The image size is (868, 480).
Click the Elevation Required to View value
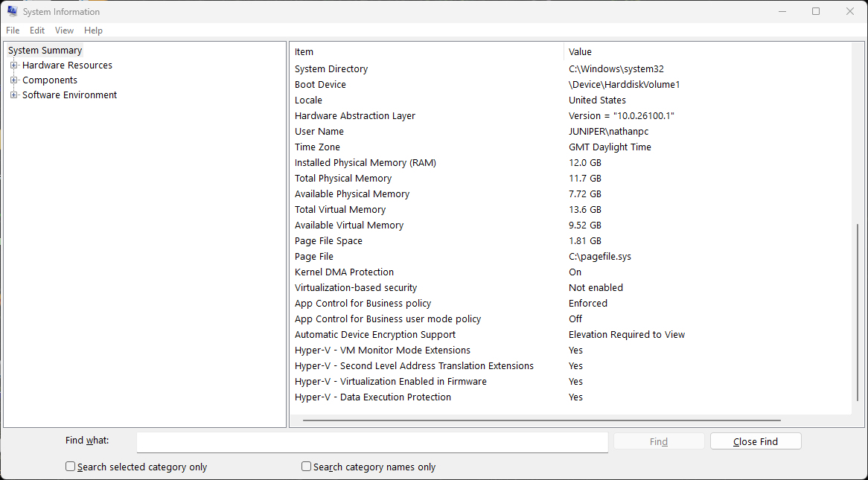(x=627, y=334)
